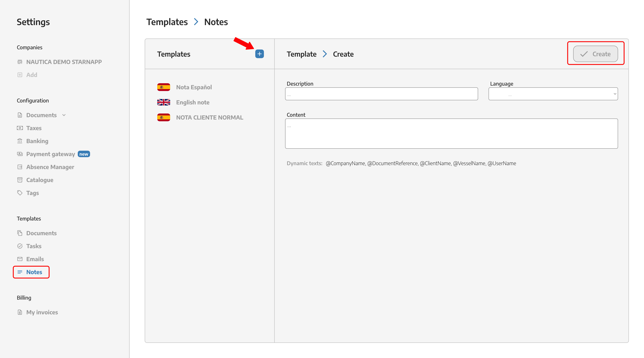The image size is (644, 358).
Task: Click the document icon beside Configuration Documents
Action: click(x=20, y=115)
